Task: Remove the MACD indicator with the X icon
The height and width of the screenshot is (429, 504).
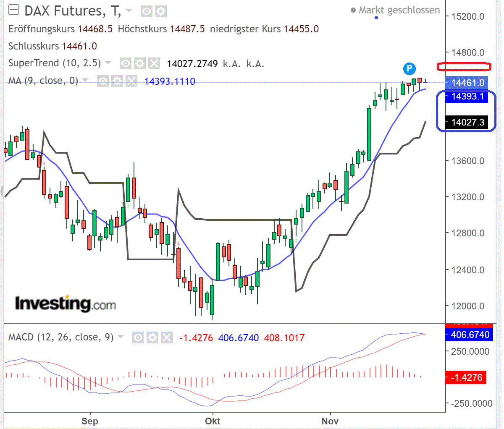Action: tap(168, 337)
